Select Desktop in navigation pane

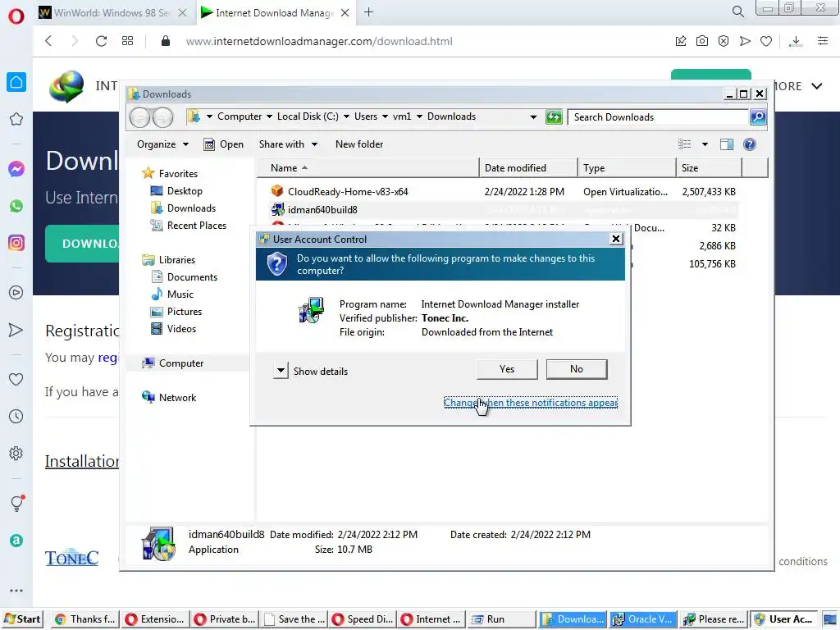pos(177,190)
